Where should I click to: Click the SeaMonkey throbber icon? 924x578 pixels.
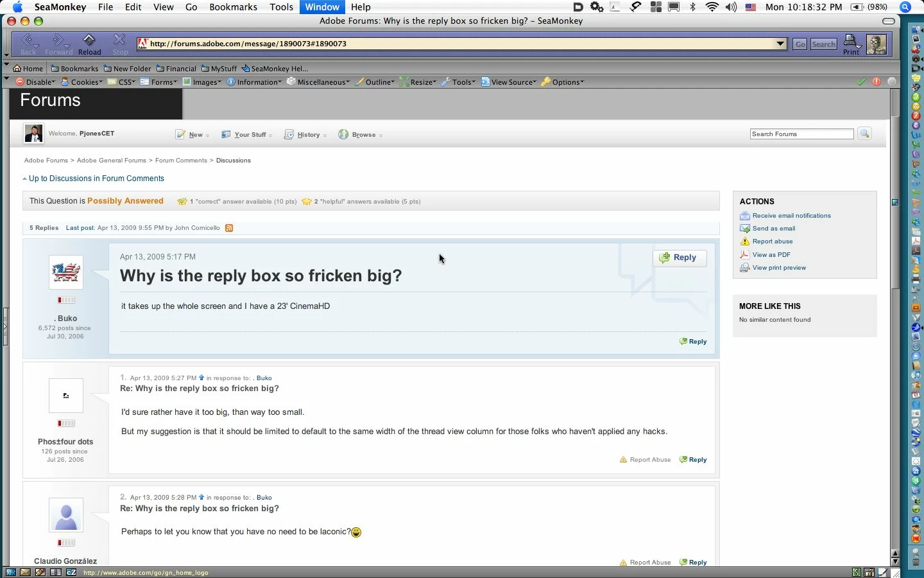point(877,44)
